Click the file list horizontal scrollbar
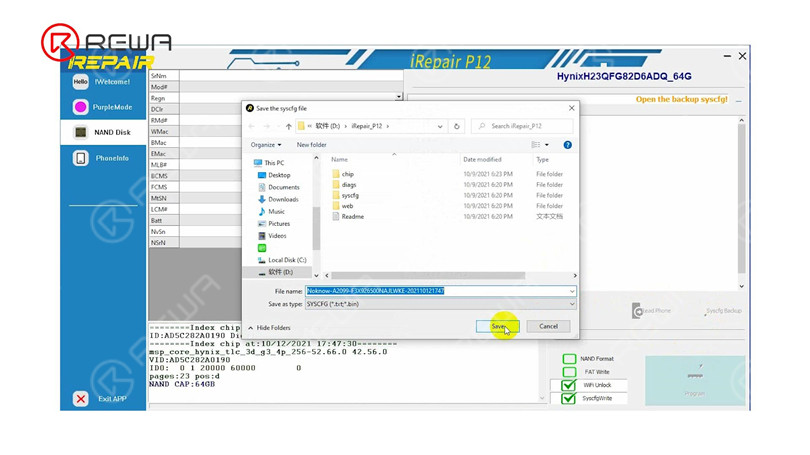The height and width of the screenshot is (455, 810). (428, 276)
